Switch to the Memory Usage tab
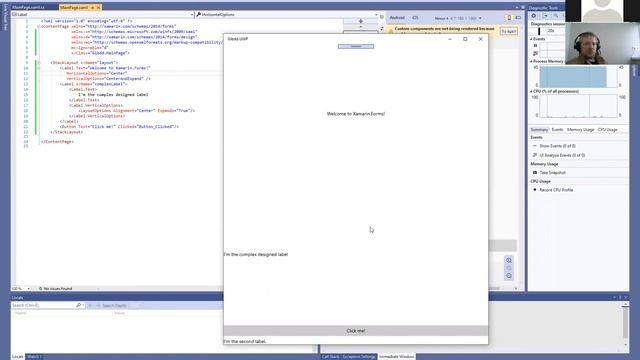 coord(580,130)
